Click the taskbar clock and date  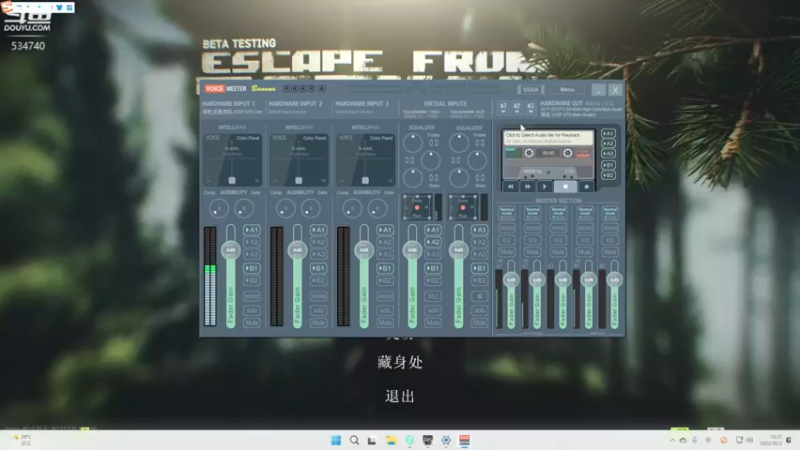click(x=771, y=440)
